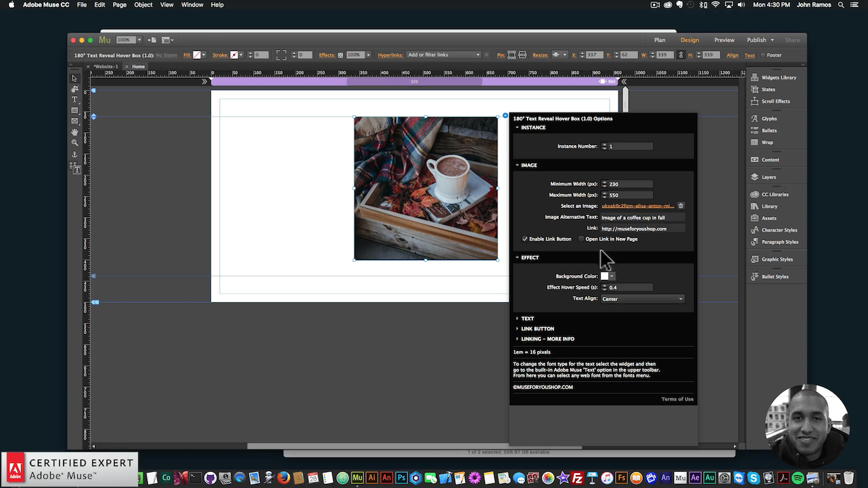This screenshot has height=488, width=868.
Task: Open the Window menu
Action: click(192, 5)
